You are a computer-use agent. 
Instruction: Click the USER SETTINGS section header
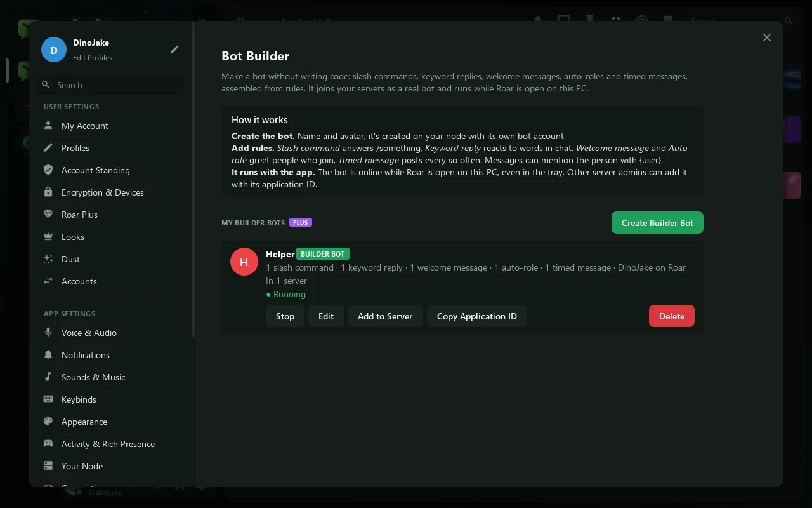click(x=72, y=107)
